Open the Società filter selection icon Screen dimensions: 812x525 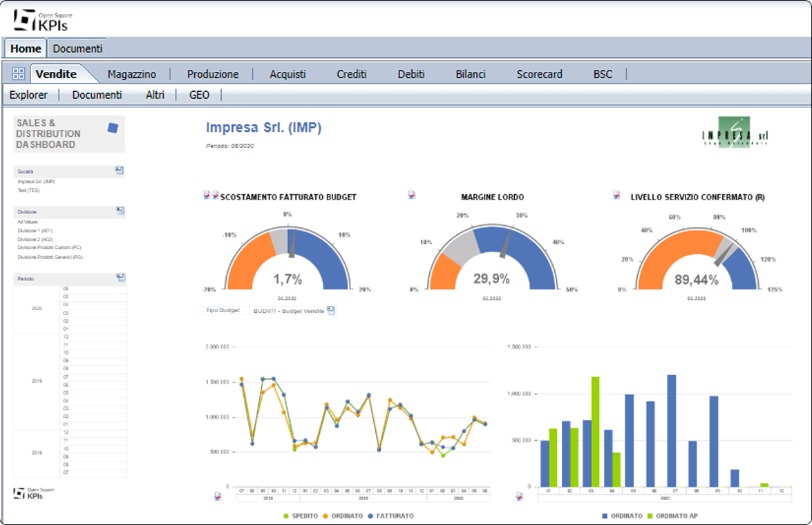coord(119,171)
